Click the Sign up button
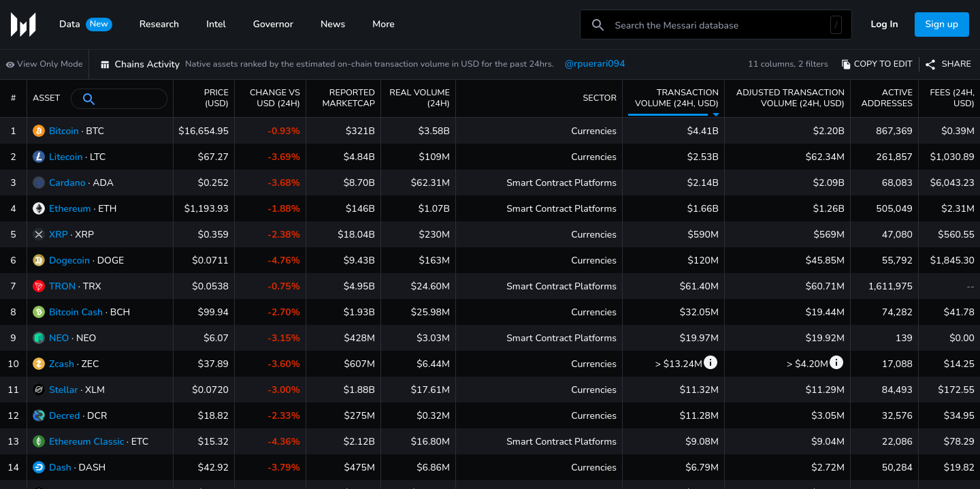Viewport: 980px width, 489px height. [942, 24]
